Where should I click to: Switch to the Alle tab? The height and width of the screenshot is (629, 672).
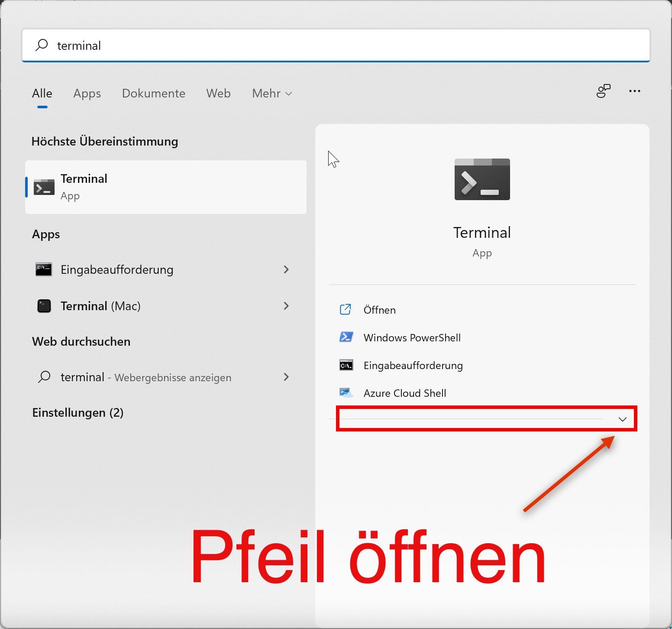tap(42, 94)
